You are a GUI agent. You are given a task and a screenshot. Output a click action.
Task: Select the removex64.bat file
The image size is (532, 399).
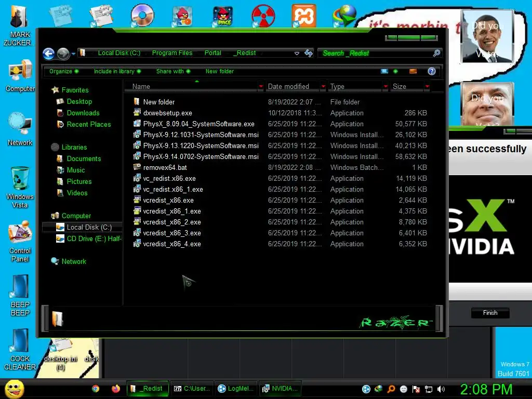coord(165,168)
